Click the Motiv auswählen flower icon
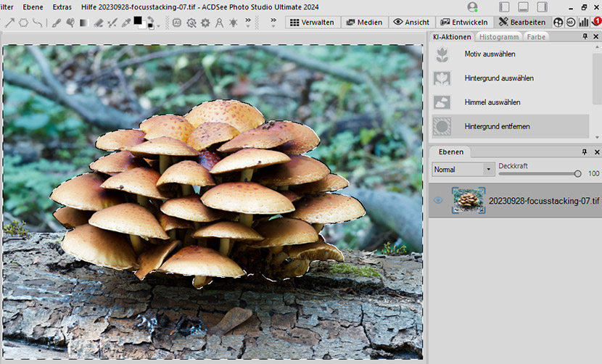Image resolution: width=602 pixels, height=364 pixels. tap(442, 54)
